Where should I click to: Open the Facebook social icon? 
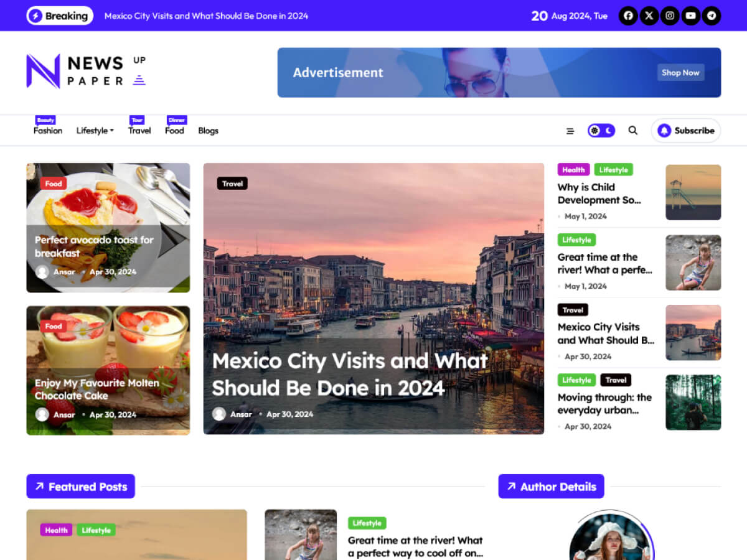coord(628,16)
